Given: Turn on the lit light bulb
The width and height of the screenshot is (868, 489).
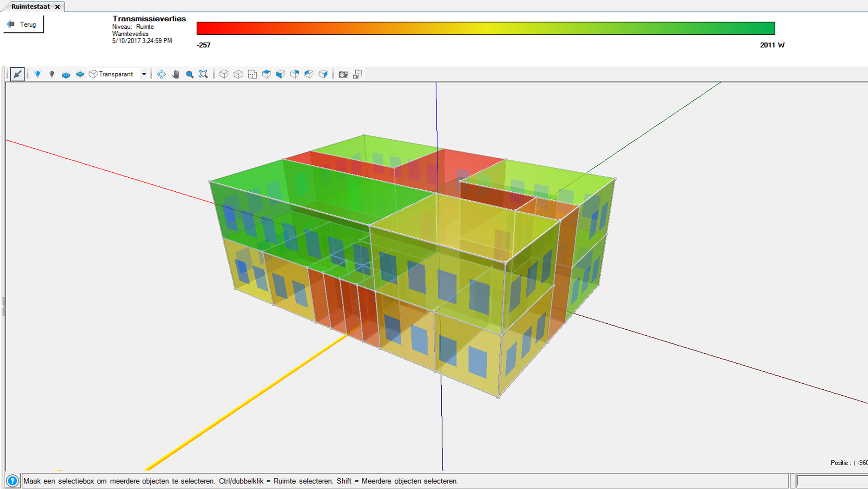Looking at the screenshot, I should pyautogui.click(x=38, y=74).
